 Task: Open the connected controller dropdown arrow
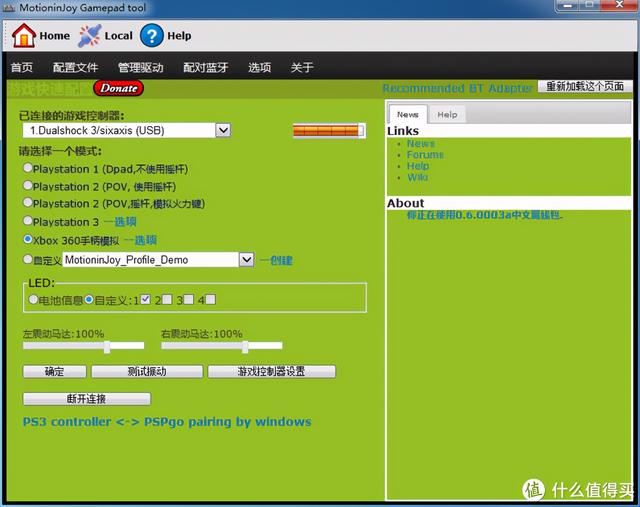coord(223,130)
